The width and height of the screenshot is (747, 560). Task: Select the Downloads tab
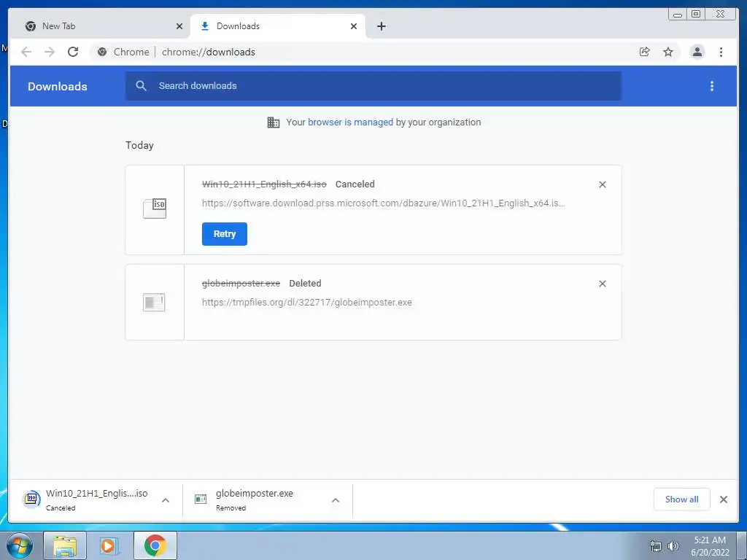point(278,26)
